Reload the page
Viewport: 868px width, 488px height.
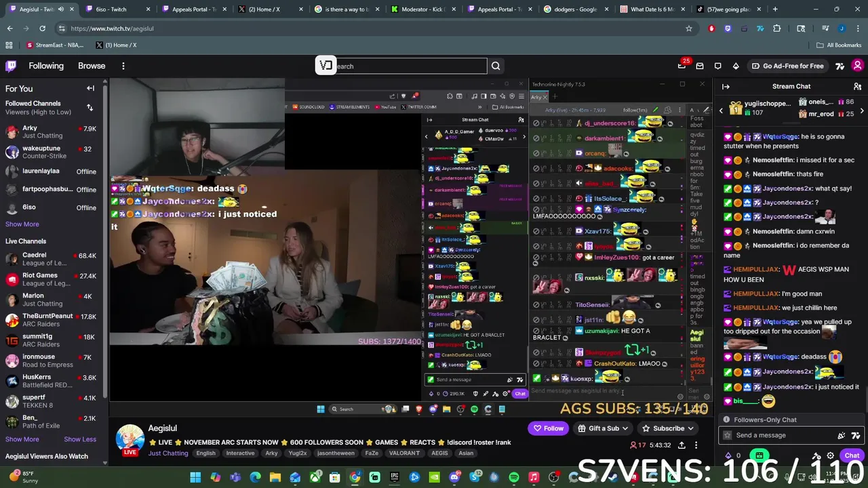[42, 28]
